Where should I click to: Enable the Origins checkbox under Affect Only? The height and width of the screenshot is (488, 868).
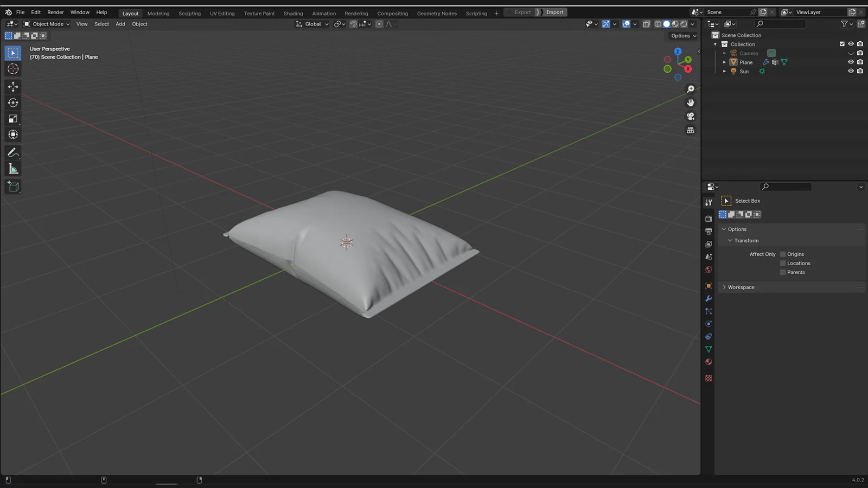782,254
